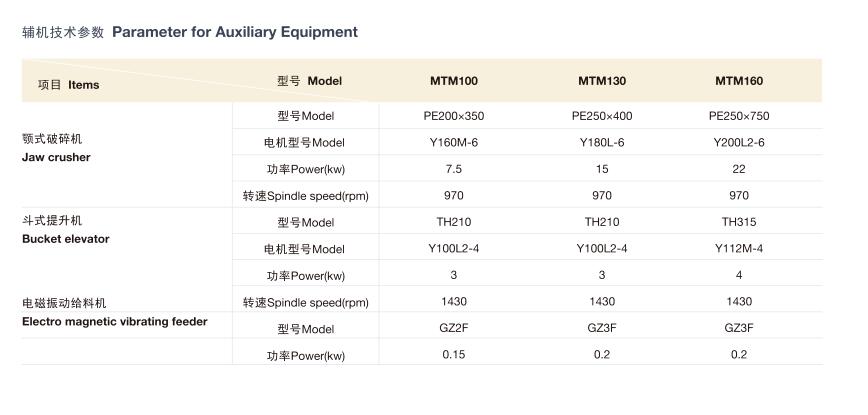Click the 22 power value
The width and height of the screenshot is (868, 415).
coord(739,169)
